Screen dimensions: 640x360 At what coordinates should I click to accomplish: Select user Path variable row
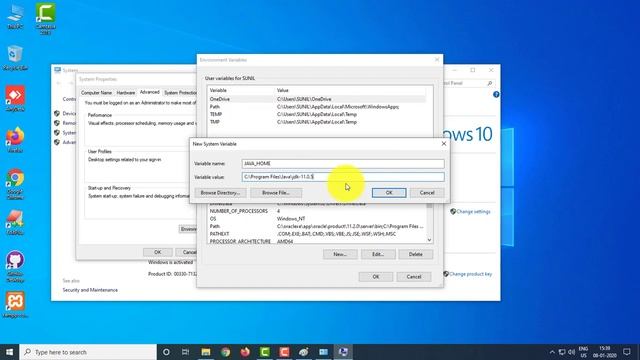317,107
